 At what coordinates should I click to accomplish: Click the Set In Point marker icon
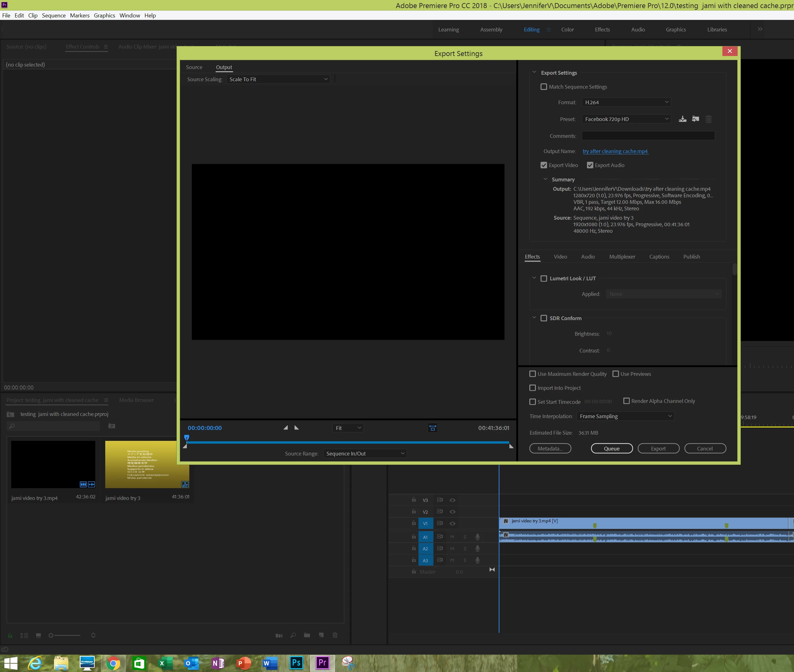point(286,427)
